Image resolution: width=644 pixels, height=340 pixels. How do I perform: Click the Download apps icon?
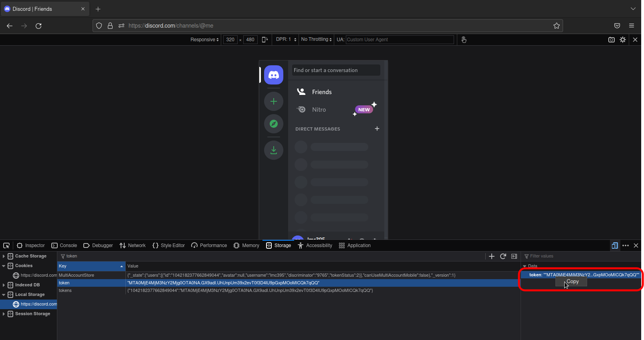274,150
